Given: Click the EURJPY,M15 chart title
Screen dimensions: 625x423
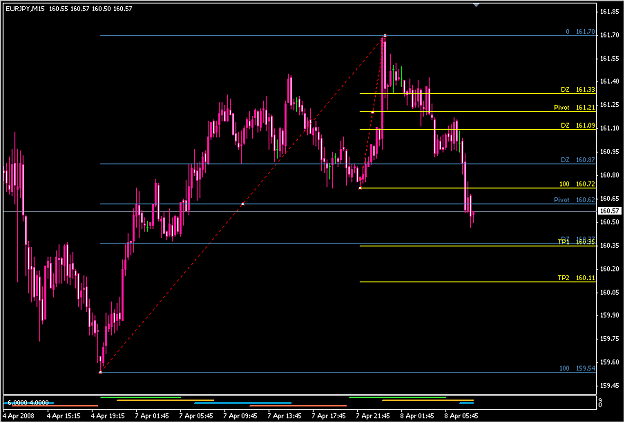Looking at the screenshot, I should (x=26, y=8).
